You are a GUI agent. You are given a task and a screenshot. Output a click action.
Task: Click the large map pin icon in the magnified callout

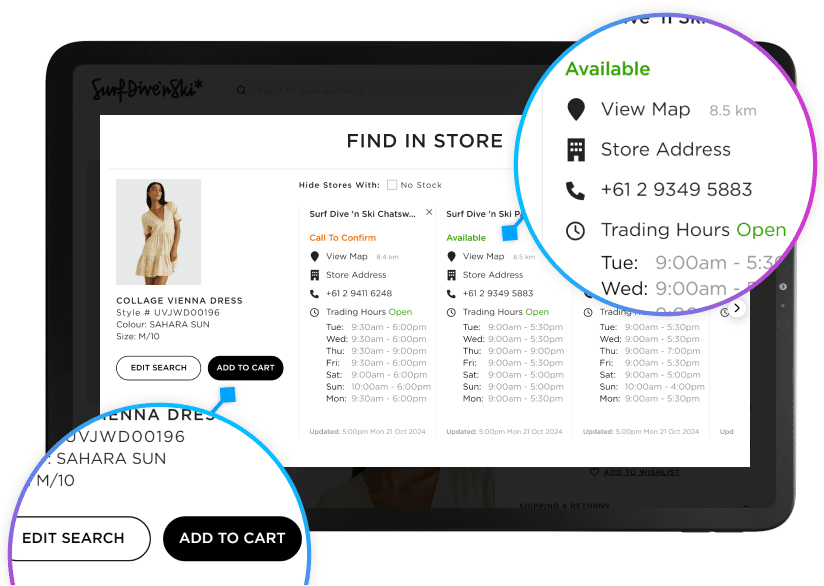576,109
